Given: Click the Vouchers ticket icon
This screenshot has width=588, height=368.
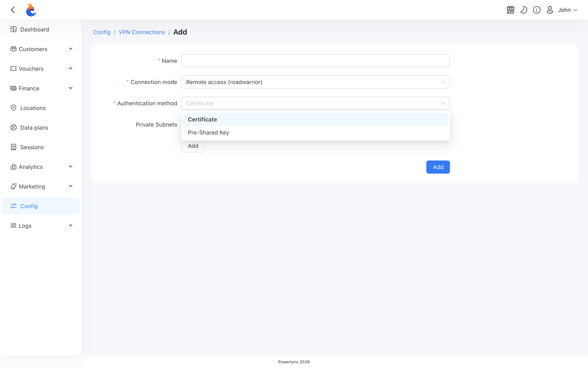Looking at the screenshot, I should 13,69.
